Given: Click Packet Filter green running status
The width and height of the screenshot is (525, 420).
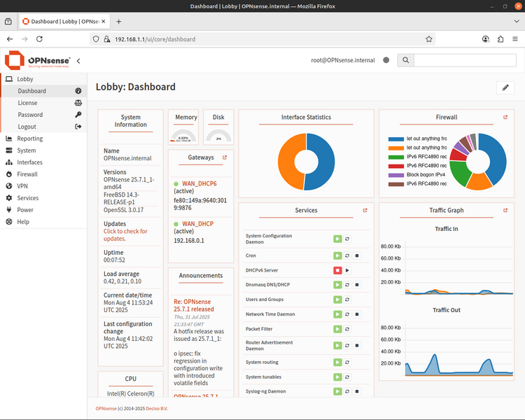Looking at the screenshot, I should [x=337, y=329].
